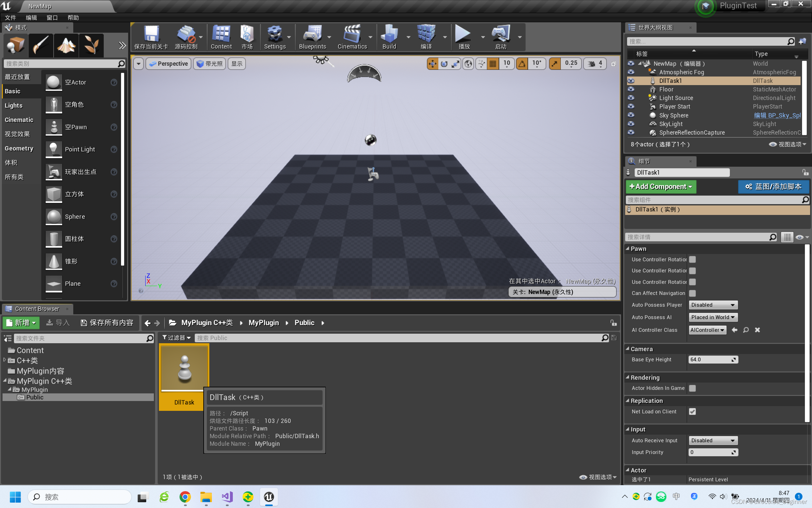Activate the rotate transform gizmo icon

coord(444,63)
